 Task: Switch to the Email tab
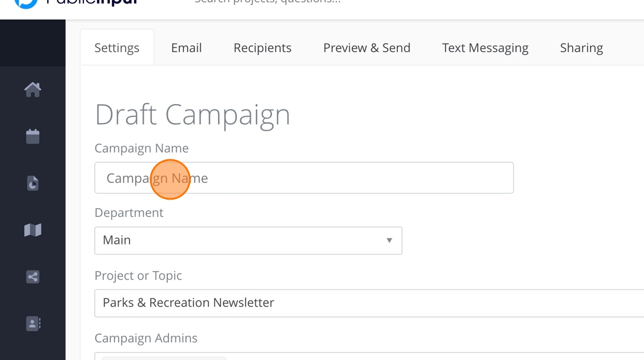[186, 48]
